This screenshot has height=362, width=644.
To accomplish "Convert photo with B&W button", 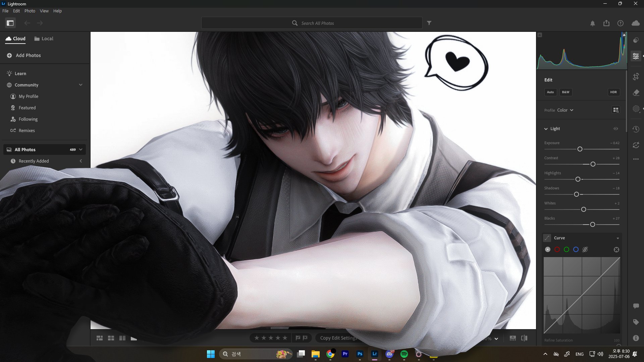I will coord(566,92).
